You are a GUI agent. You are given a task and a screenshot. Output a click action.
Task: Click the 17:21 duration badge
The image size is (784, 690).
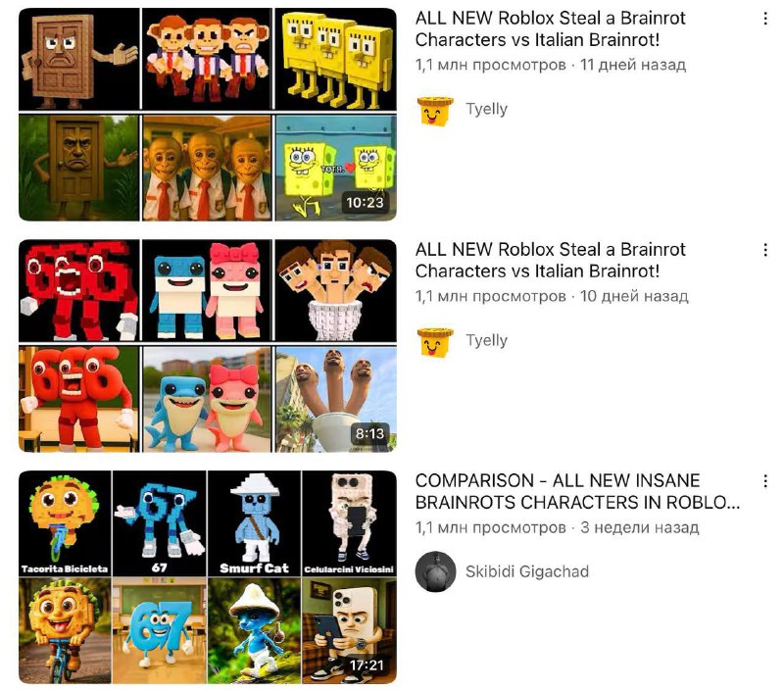click(x=367, y=665)
